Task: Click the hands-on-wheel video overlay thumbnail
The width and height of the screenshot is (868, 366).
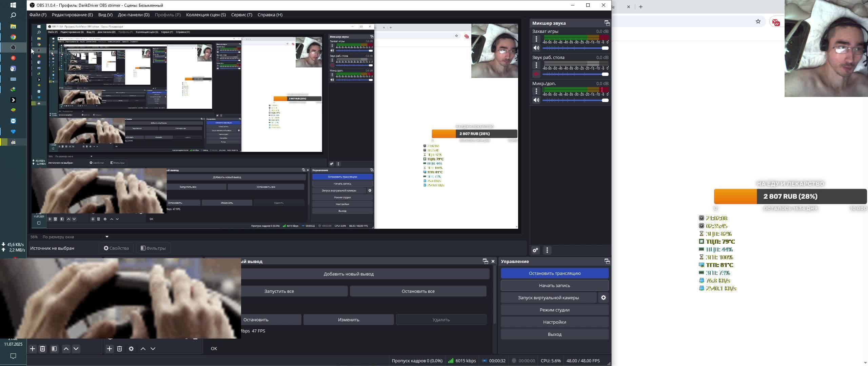Action: click(x=120, y=298)
